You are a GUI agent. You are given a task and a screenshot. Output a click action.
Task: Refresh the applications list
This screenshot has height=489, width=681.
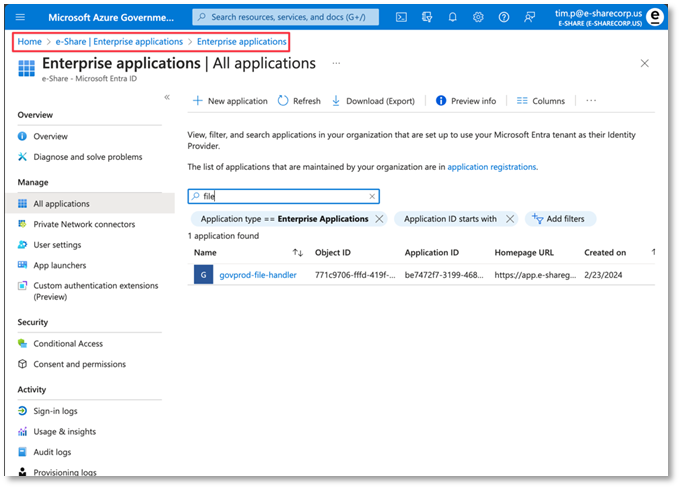click(x=299, y=101)
